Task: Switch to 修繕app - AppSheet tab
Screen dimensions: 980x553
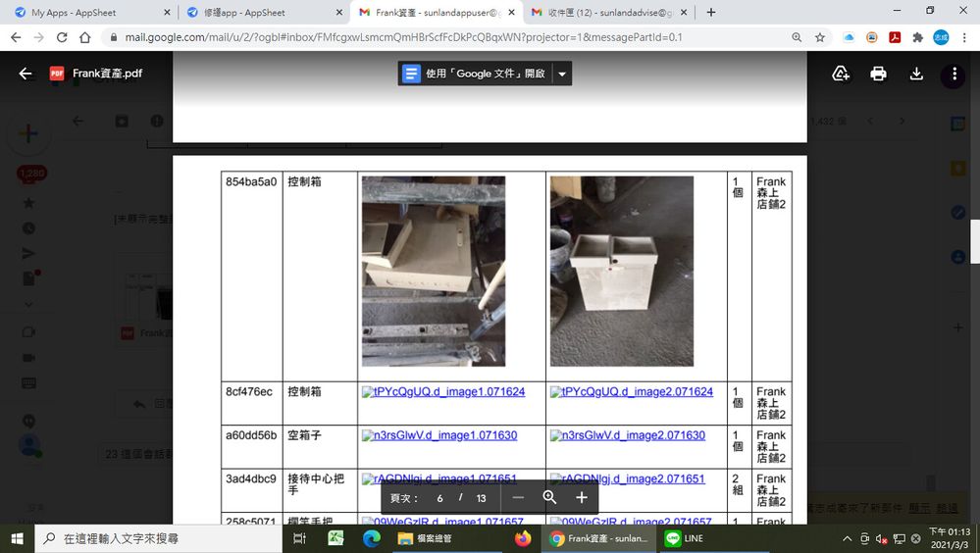Action: click(x=264, y=13)
